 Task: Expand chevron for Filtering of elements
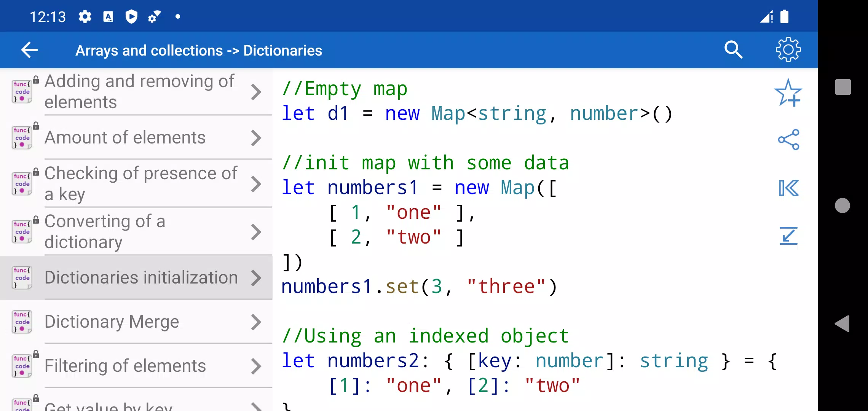pos(256,366)
